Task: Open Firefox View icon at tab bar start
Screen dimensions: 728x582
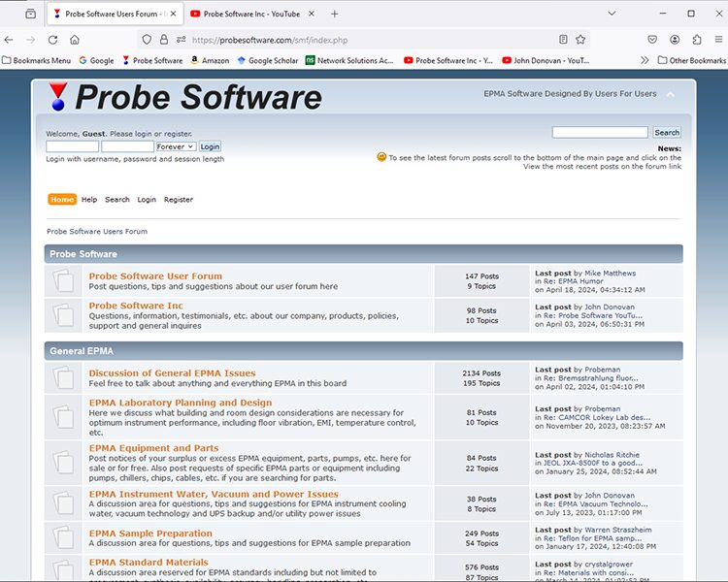Action: pos(31,14)
